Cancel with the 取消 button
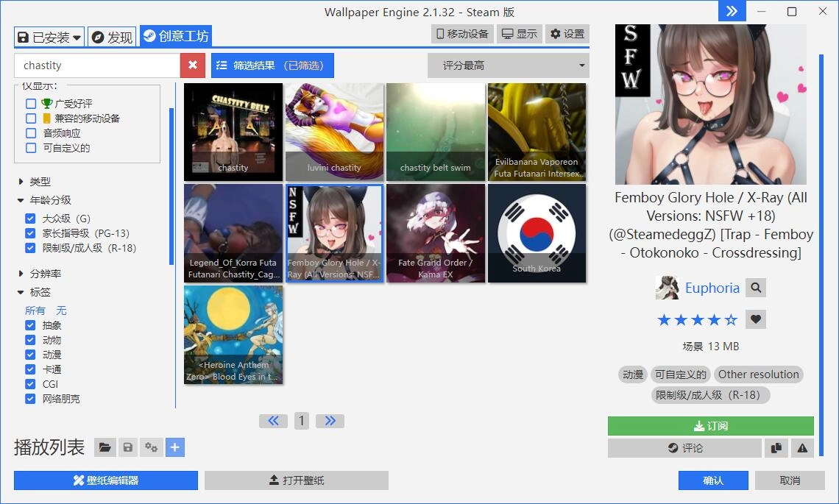 pos(790,480)
